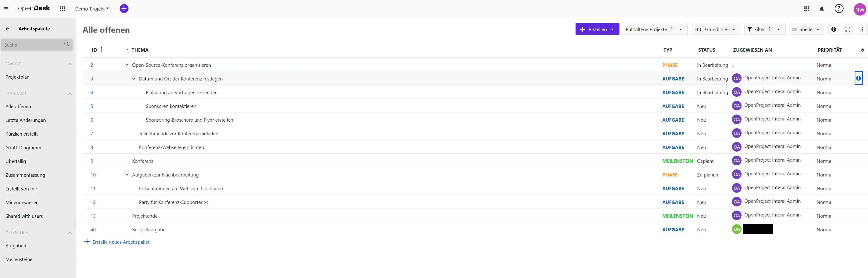Collapse the FAVORIT sidebar section
The image size is (868, 278).
[70, 64]
